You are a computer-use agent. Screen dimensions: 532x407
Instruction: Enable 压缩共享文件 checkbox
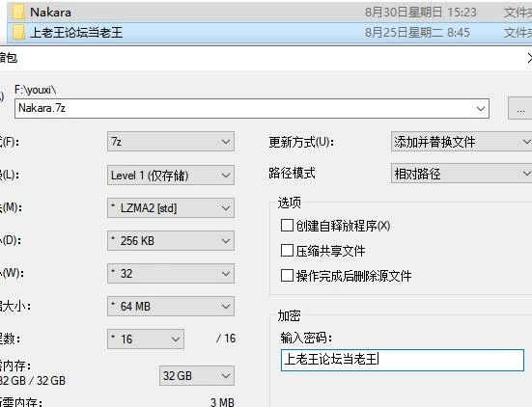click(287, 251)
